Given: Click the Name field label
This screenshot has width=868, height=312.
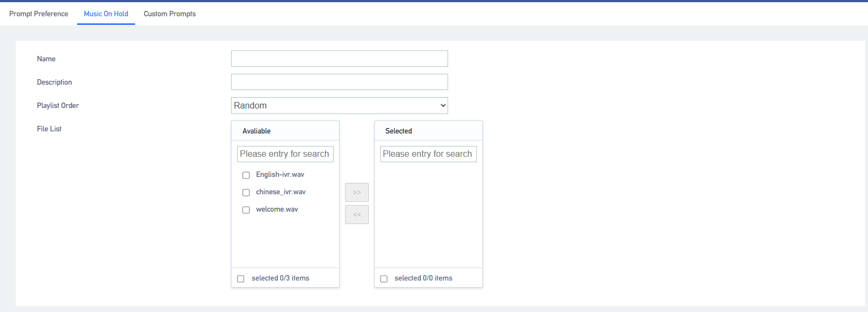Looking at the screenshot, I should [46, 59].
